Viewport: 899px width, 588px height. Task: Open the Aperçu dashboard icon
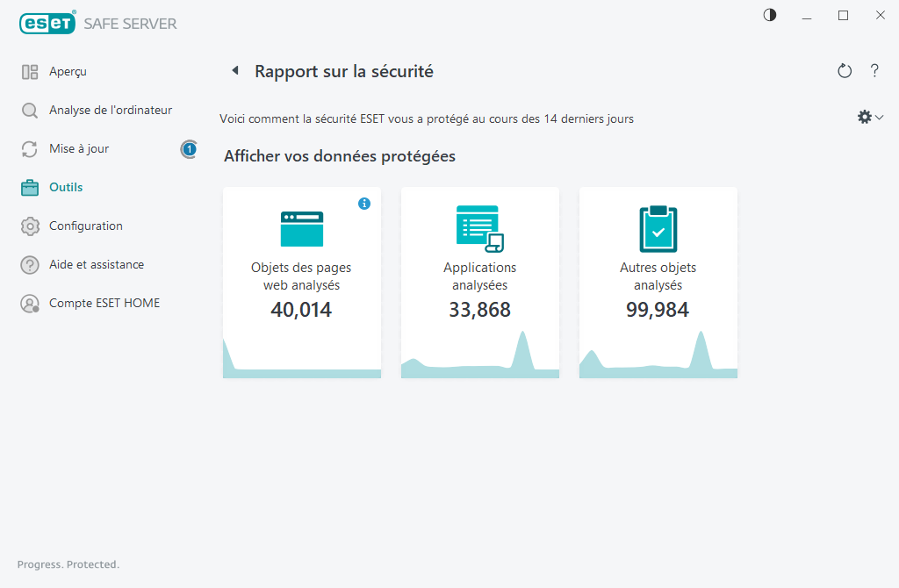point(30,72)
